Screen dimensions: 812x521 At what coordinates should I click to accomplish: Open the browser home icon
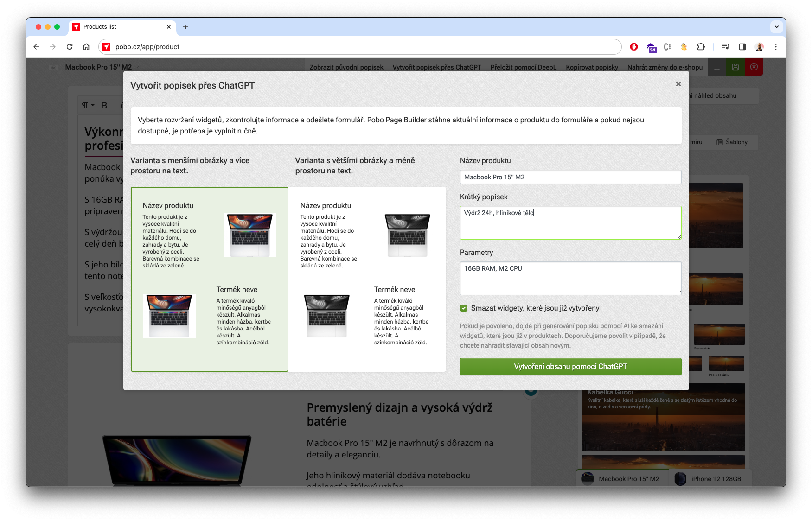(86, 47)
